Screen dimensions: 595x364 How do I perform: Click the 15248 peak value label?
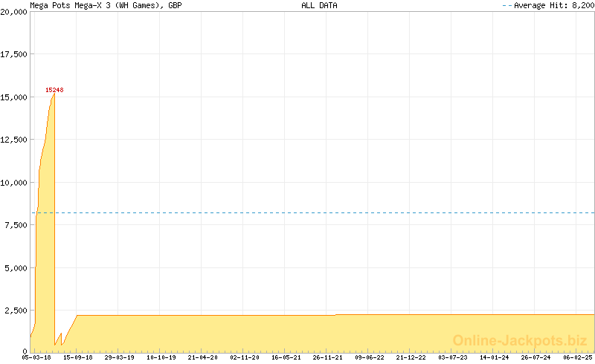click(54, 90)
